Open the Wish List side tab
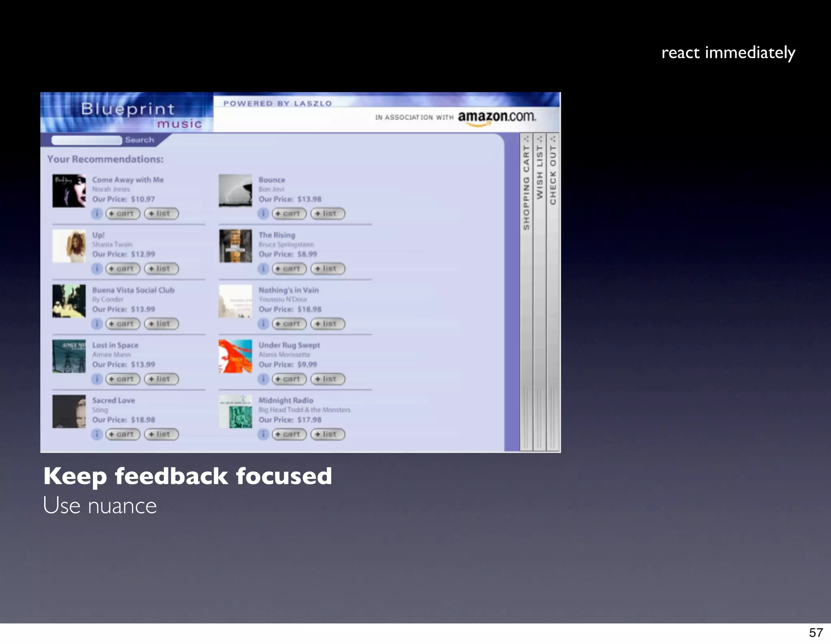Viewport: 831px width, 644px height. (540, 291)
